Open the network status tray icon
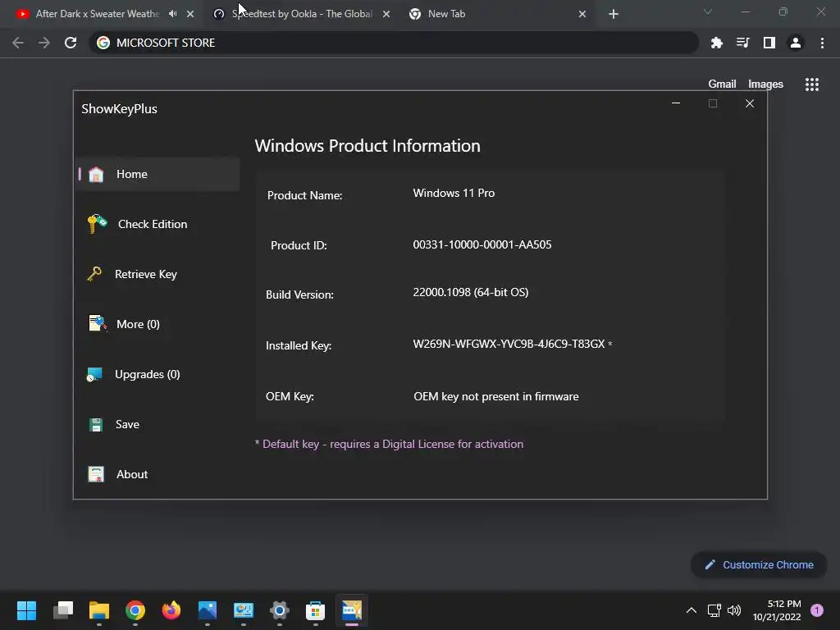This screenshot has height=630, width=840. pyautogui.click(x=714, y=610)
